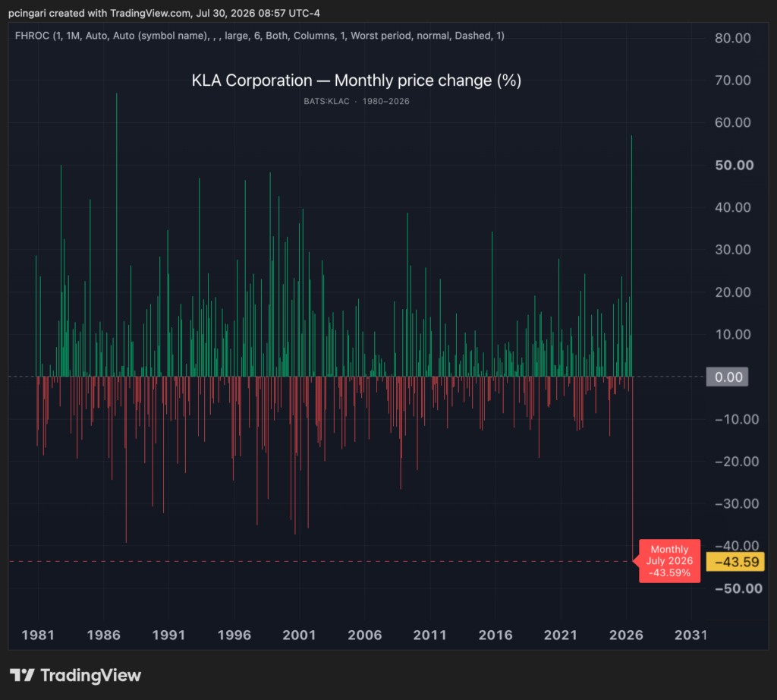Click the 1981 time axis label
This screenshot has height=700, width=777.
tap(38, 635)
